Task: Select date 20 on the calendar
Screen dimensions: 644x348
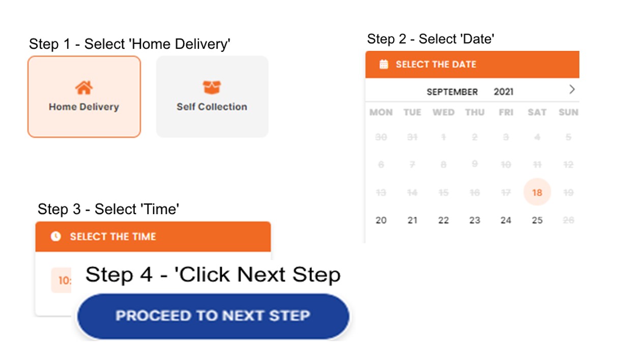Action: pyautogui.click(x=381, y=220)
